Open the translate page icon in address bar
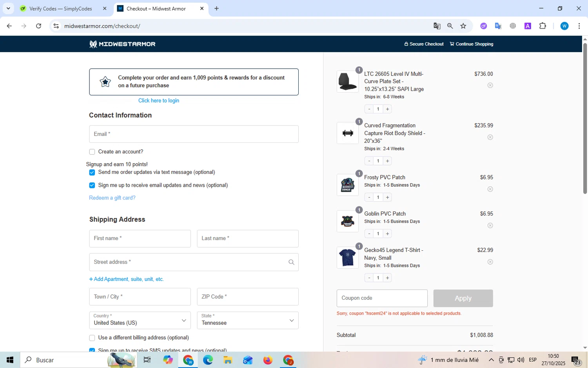 click(x=437, y=26)
